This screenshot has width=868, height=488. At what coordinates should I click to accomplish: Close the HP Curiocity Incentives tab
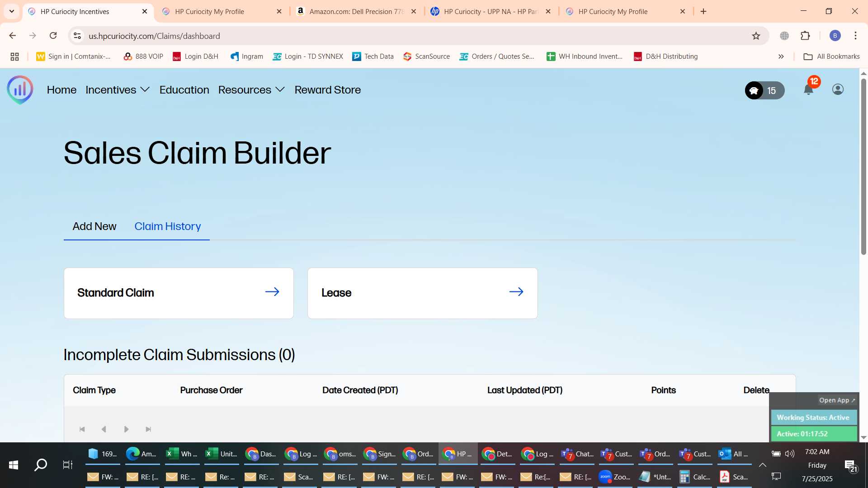[145, 11]
